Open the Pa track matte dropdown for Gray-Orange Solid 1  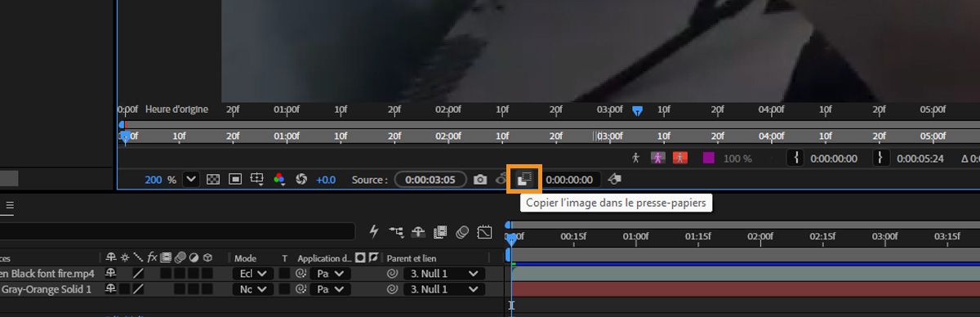[x=330, y=289]
